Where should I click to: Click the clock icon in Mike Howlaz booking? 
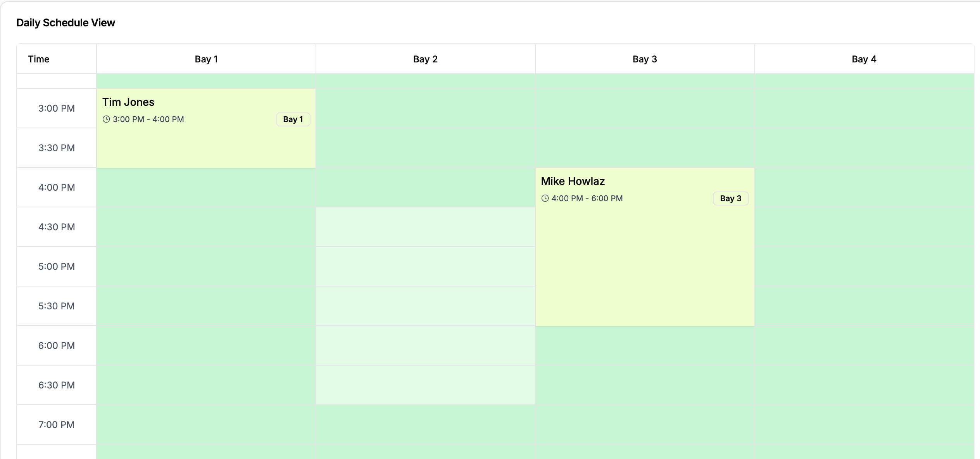tap(545, 198)
